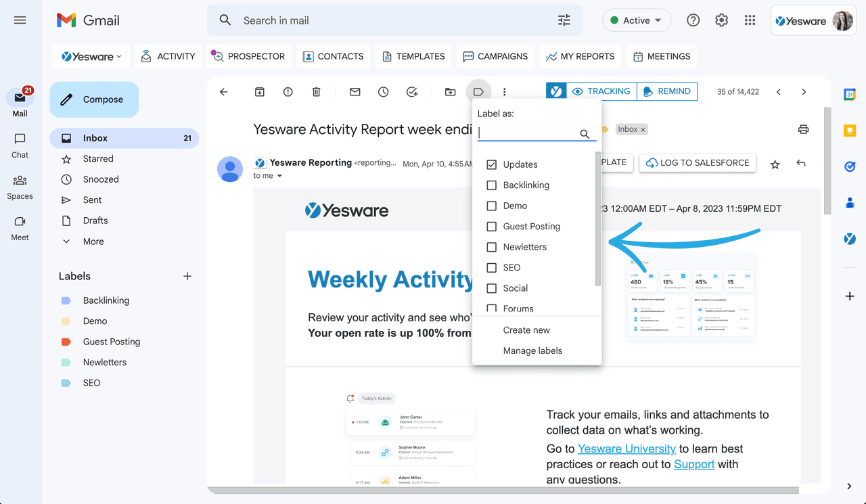Image resolution: width=866 pixels, height=504 pixels.
Task: Click the Labels toolbar icon
Action: pos(478,92)
